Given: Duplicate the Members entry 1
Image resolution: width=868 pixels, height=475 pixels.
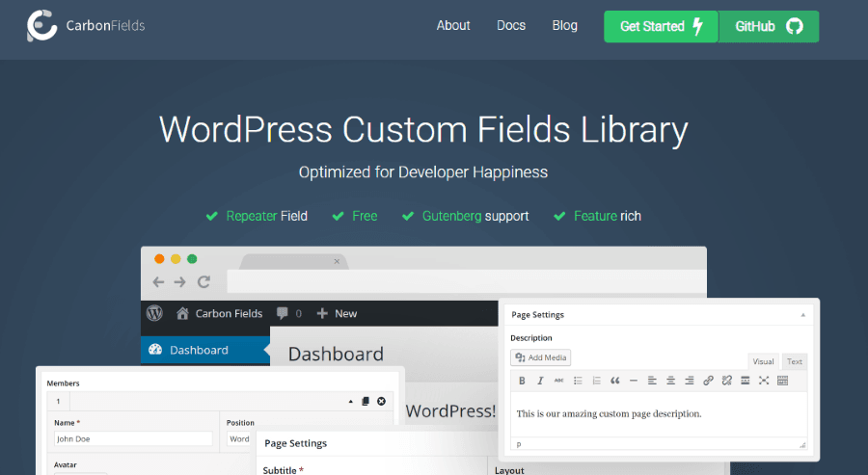Looking at the screenshot, I should pyautogui.click(x=366, y=402).
